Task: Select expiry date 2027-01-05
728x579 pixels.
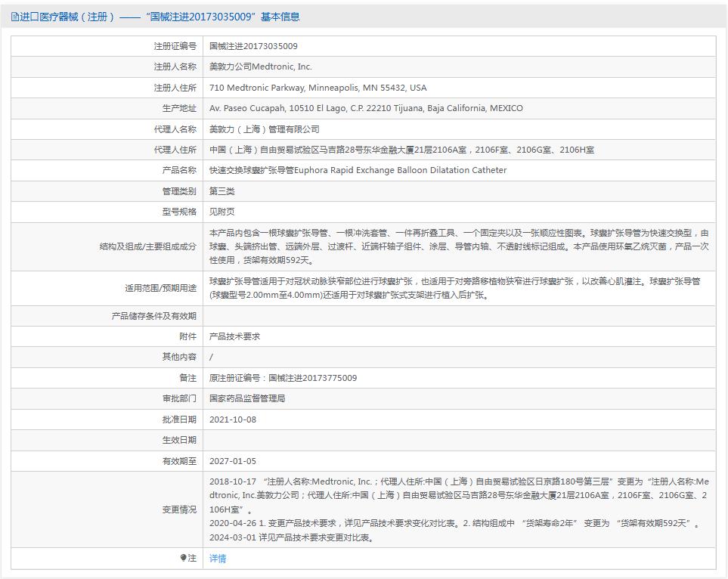Action: click(233, 461)
